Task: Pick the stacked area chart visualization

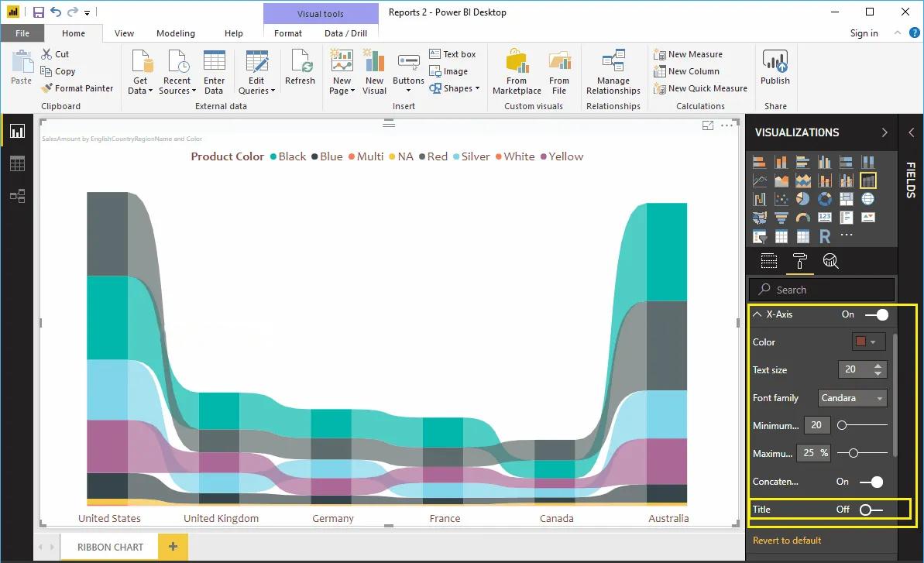Action: click(x=802, y=180)
